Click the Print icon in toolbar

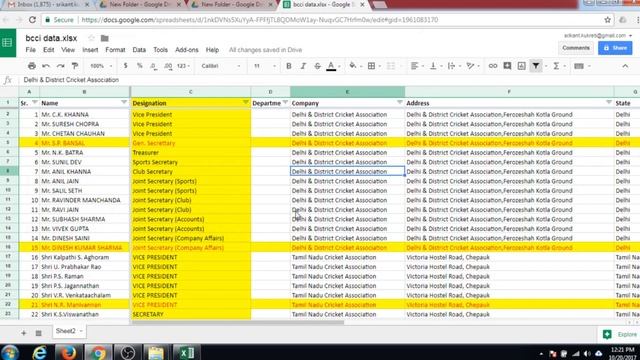coord(32,66)
